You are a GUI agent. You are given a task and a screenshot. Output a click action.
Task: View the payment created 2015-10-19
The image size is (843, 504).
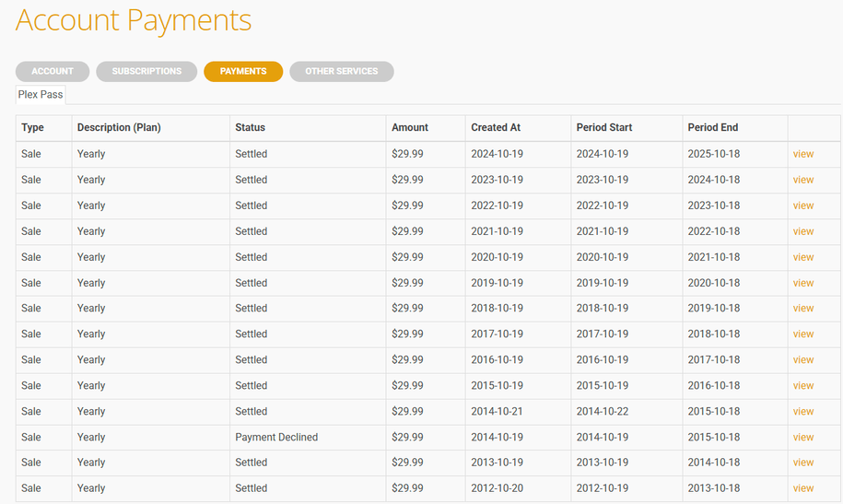coord(802,386)
